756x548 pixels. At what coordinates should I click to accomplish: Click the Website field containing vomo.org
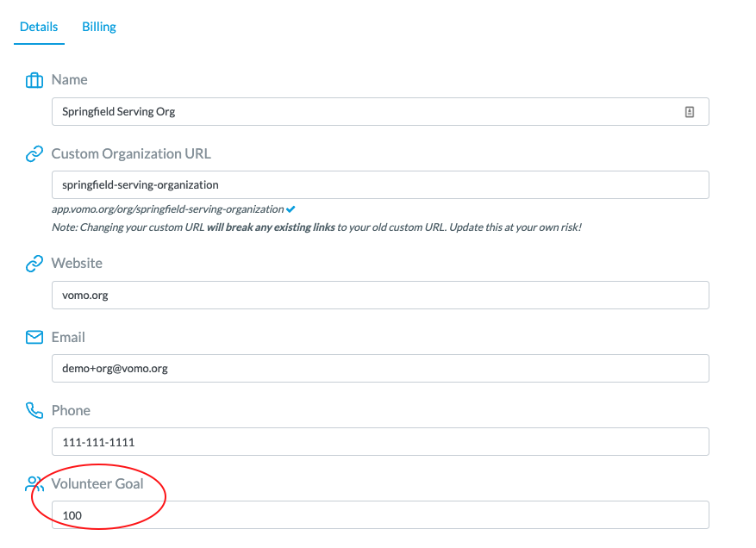click(x=380, y=295)
